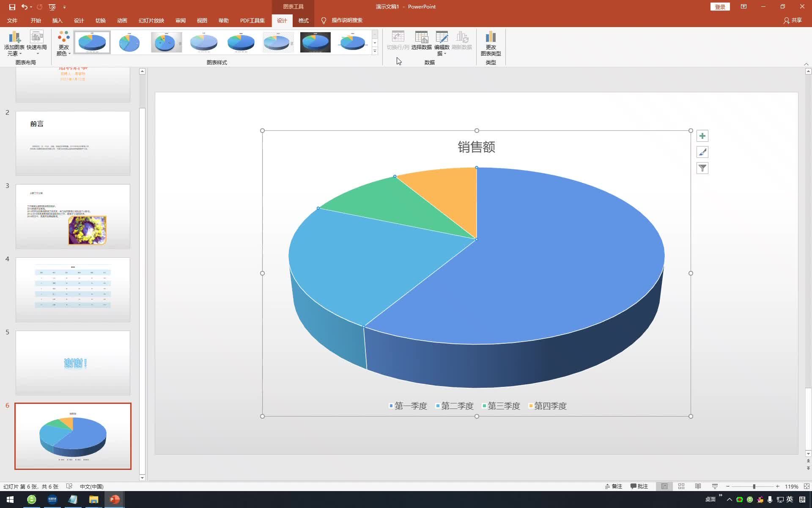The height and width of the screenshot is (508, 812).
Task: Toggle the 备注 notes pane
Action: pos(614,486)
